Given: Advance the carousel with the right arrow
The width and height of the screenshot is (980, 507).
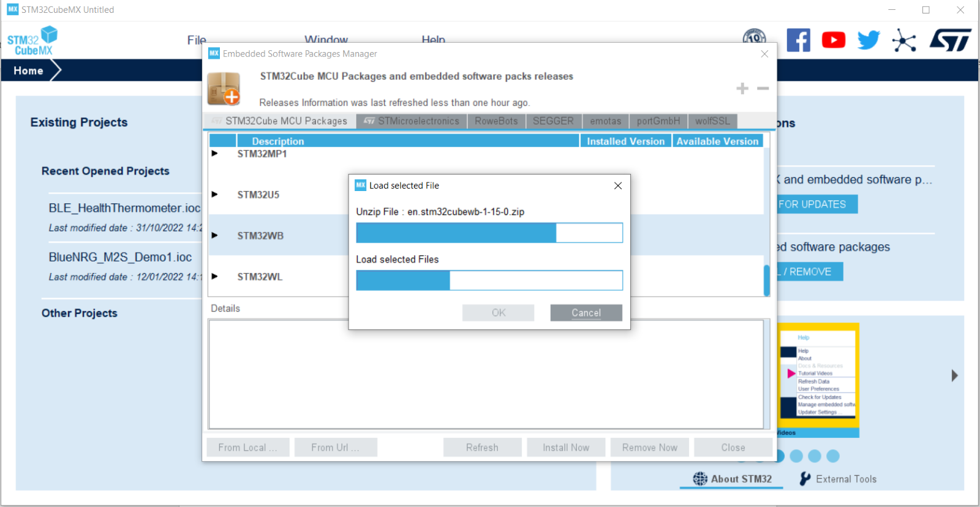Looking at the screenshot, I should click(954, 375).
